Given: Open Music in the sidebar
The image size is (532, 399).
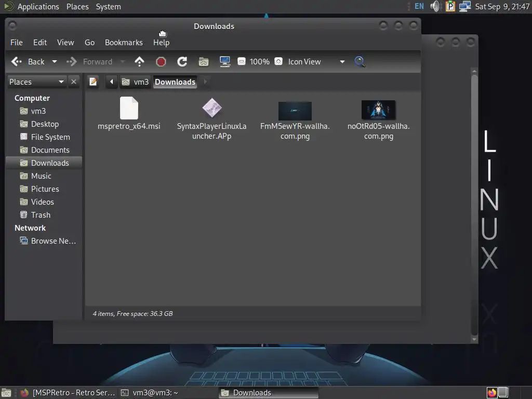Looking at the screenshot, I should point(44,176).
